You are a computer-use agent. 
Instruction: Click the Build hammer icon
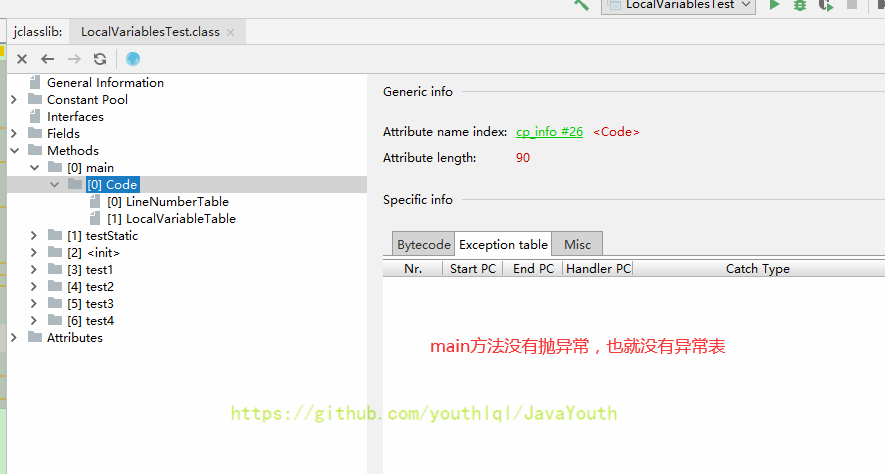coord(581,5)
